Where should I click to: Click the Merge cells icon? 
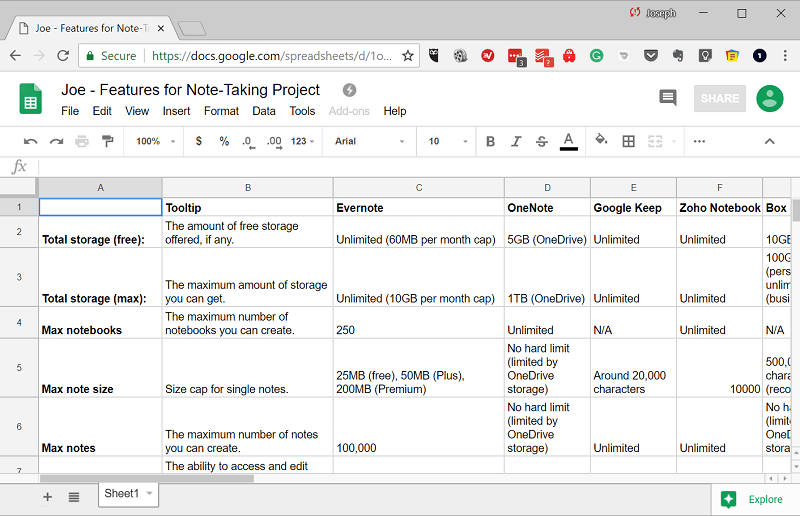[x=655, y=141]
